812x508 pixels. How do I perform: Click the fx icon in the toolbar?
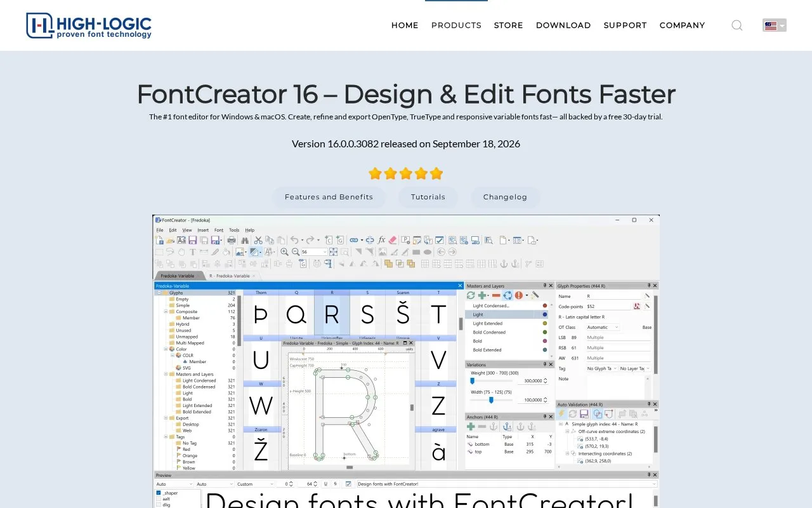(381, 240)
